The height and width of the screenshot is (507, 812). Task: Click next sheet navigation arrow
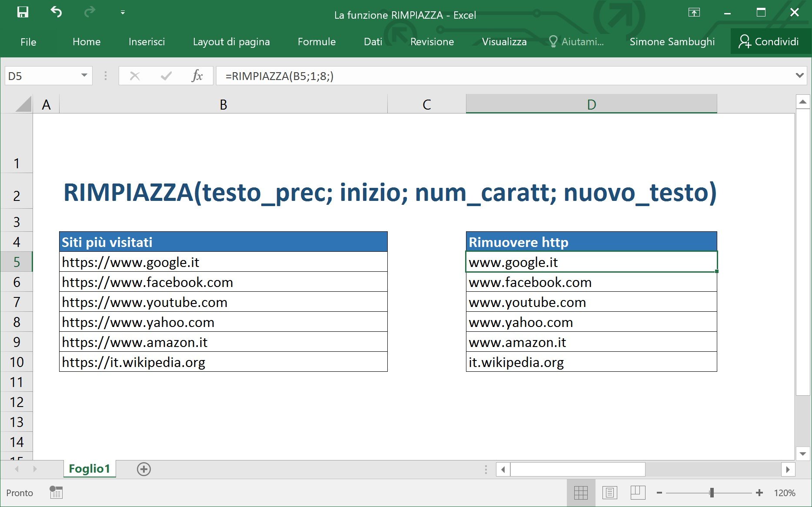(x=35, y=469)
